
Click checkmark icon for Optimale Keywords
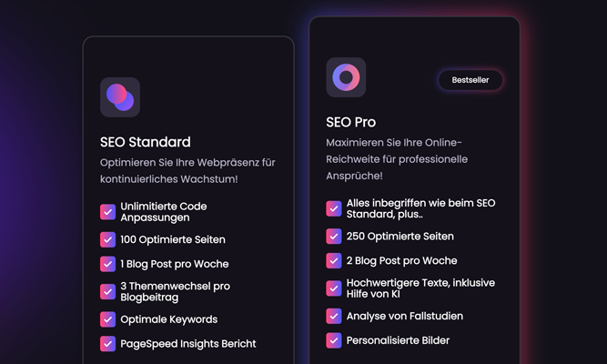pos(108,319)
